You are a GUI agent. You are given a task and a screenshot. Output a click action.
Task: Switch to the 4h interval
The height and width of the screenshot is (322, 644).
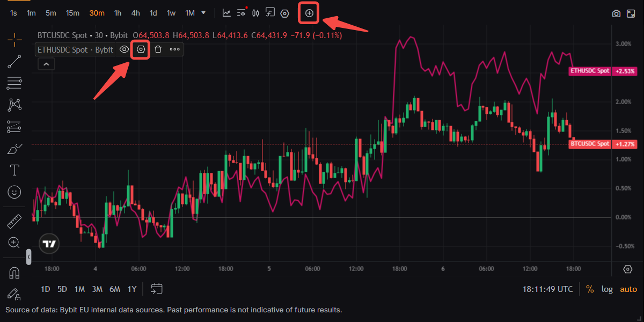[135, 13]
